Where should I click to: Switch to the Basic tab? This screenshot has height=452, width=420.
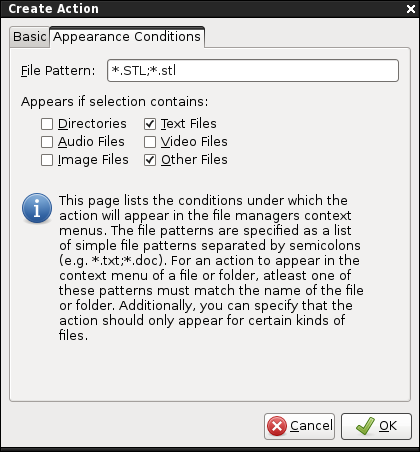[x=30, y=37]
